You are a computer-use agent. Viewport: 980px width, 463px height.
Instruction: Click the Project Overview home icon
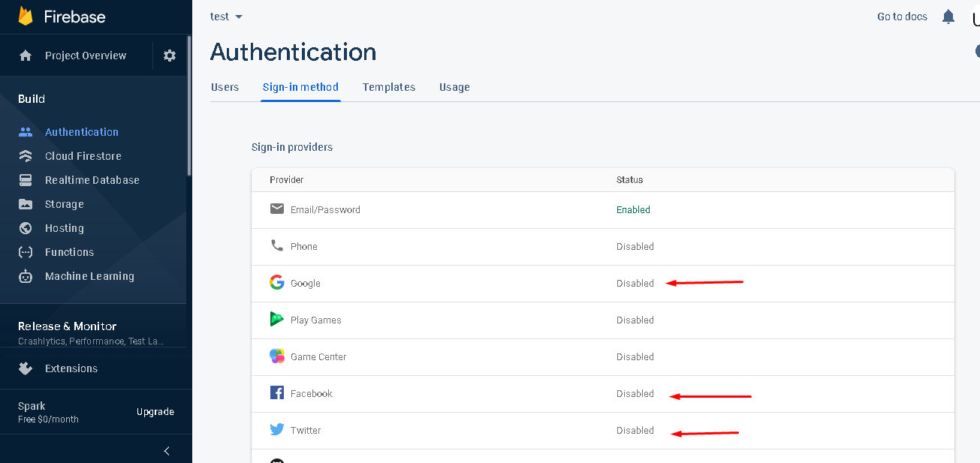point(26,56)
